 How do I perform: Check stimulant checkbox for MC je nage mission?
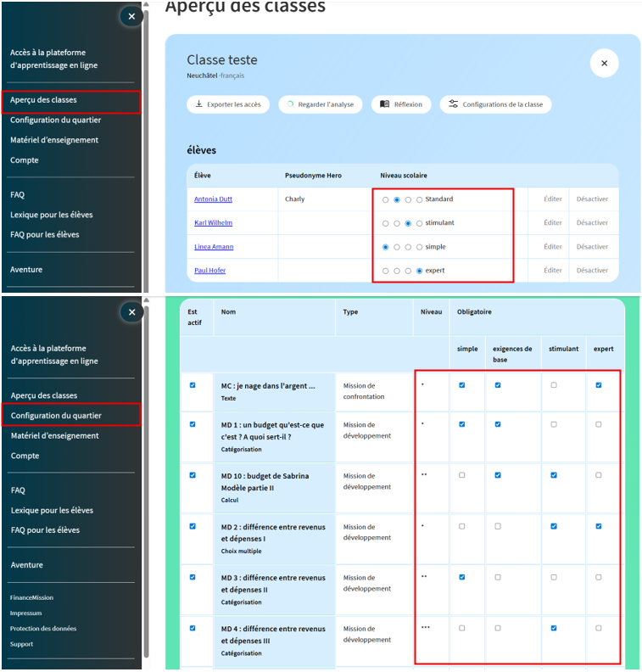554,385
